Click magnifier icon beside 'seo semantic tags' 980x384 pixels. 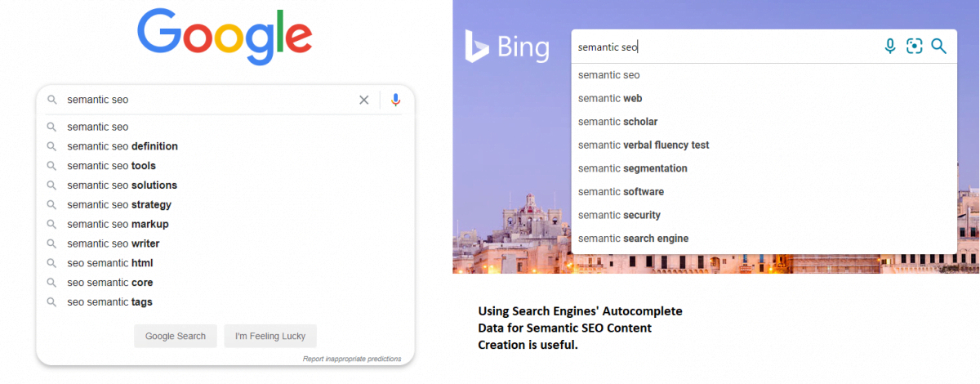51,302
